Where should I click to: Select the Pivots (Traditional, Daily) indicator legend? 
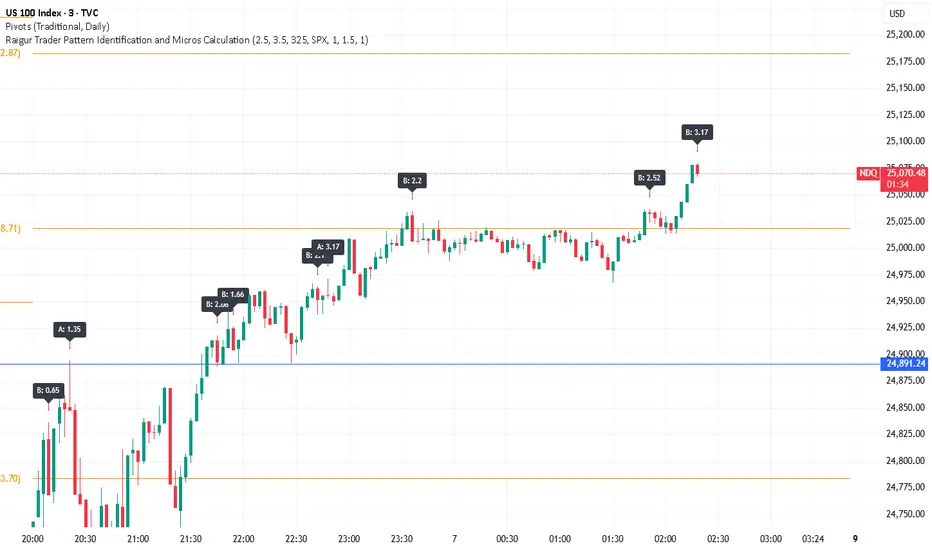(x=56, y=26)
